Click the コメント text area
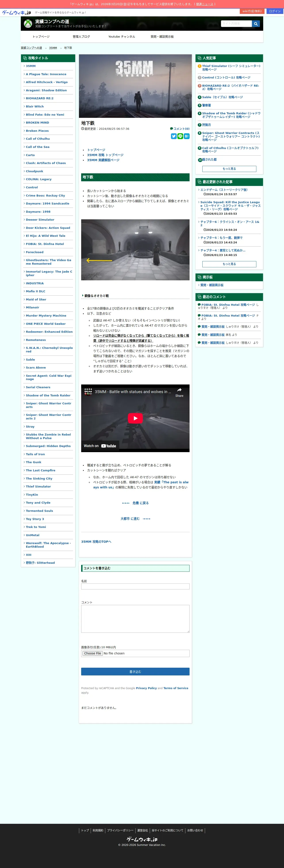284x868 pixels. tap(135, 619)
